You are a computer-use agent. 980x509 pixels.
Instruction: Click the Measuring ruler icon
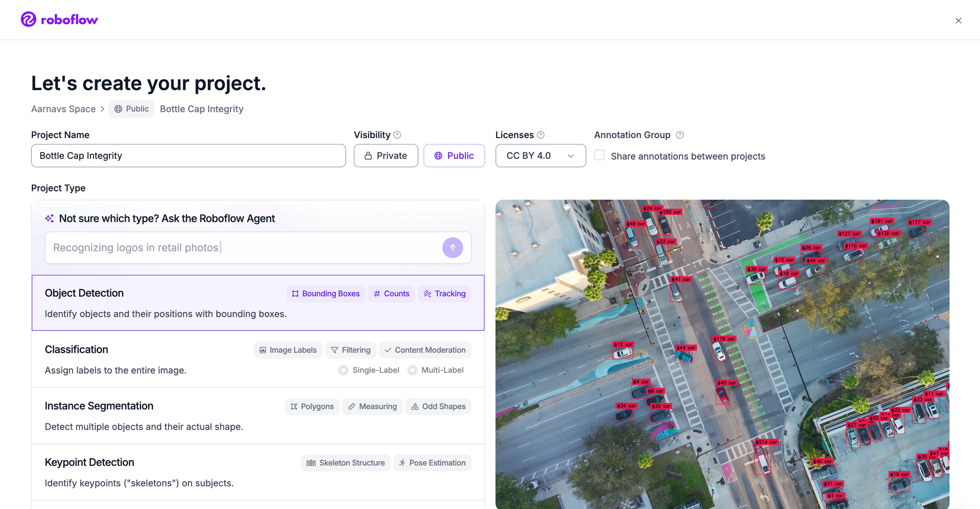[352, 407]
